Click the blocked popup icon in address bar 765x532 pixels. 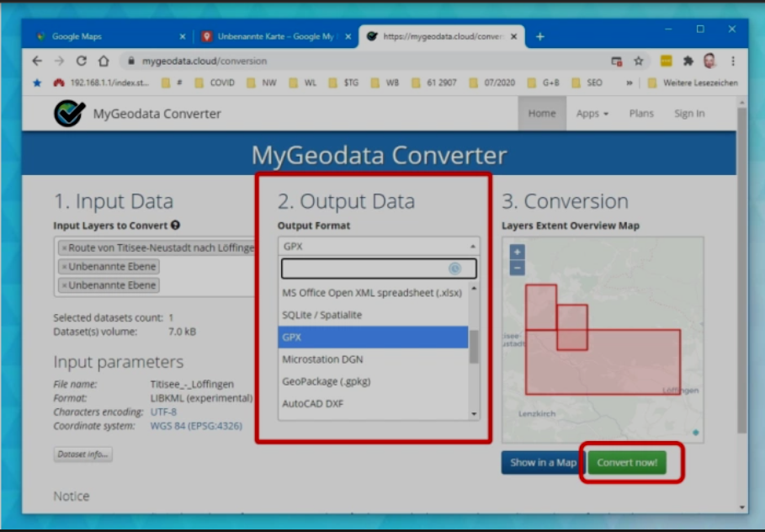[x=617, y=61]
